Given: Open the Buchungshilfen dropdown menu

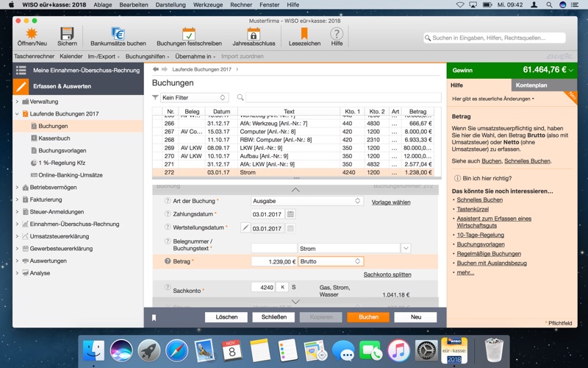Looking at the screenshot, I should 147,57.
